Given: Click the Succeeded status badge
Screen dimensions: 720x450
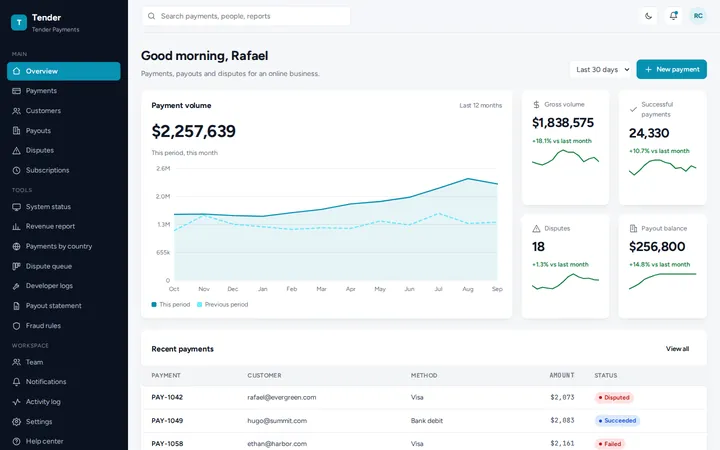Looking at the screenshot, I should tap(617, 421).
